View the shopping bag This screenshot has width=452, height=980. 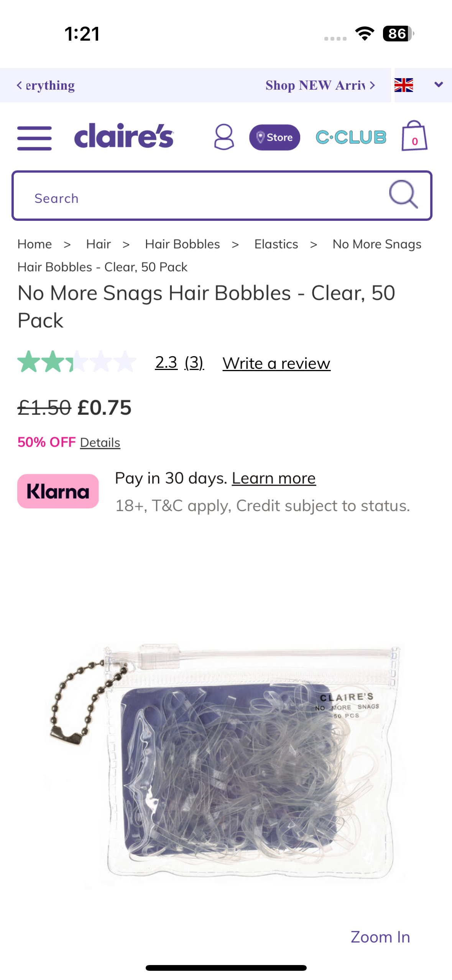pos(414,137)
